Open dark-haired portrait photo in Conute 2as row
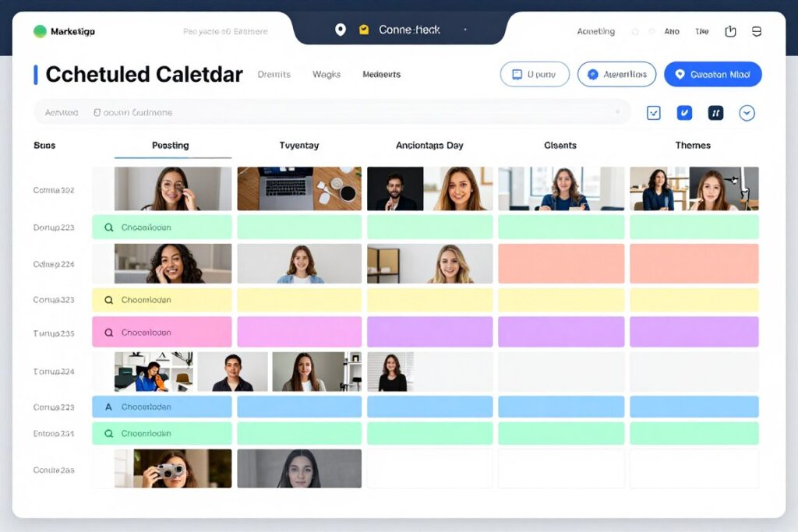 pyautogui.click(x=299, y=468)
